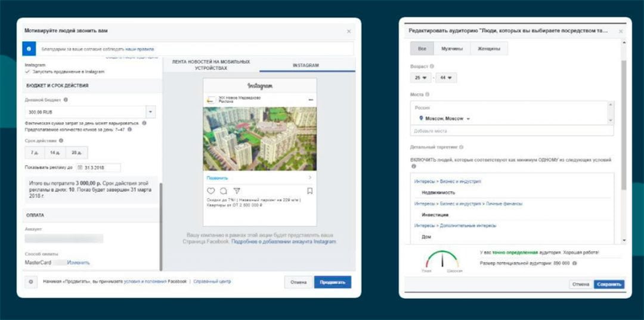
Task: Open the Справочный центр link
Action: click(212, 282)
